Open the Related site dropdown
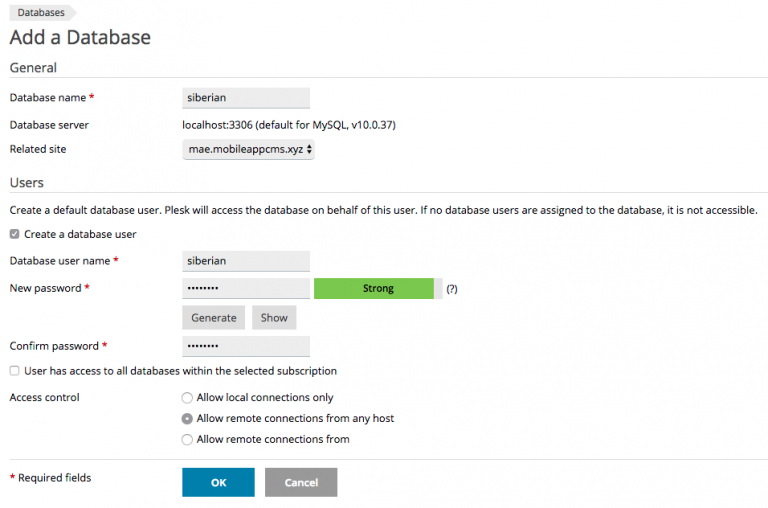 (x=250, y=150)
